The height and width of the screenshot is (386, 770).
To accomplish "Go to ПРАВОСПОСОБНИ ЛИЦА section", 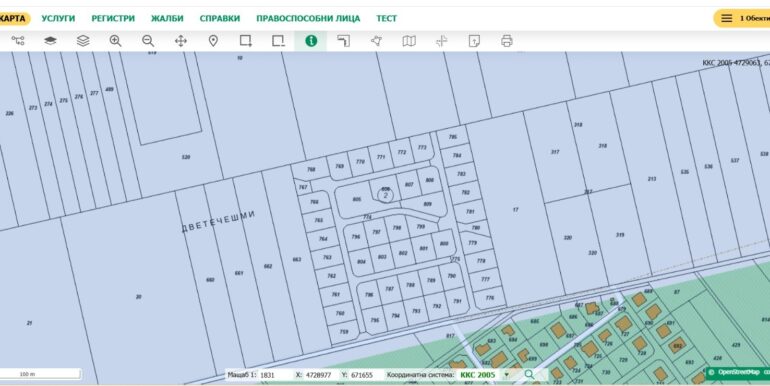I will point(308,19).
